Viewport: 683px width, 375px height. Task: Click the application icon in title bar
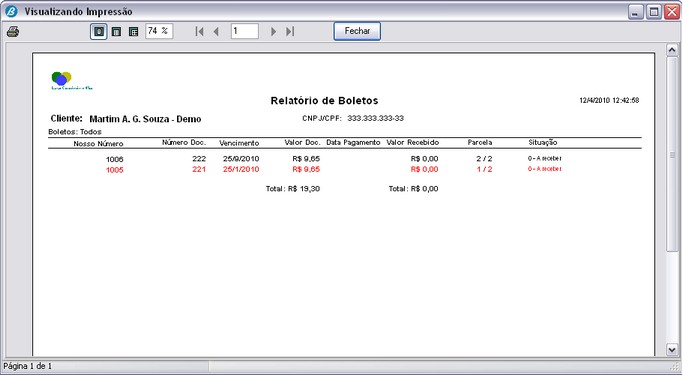coord(11,11)
